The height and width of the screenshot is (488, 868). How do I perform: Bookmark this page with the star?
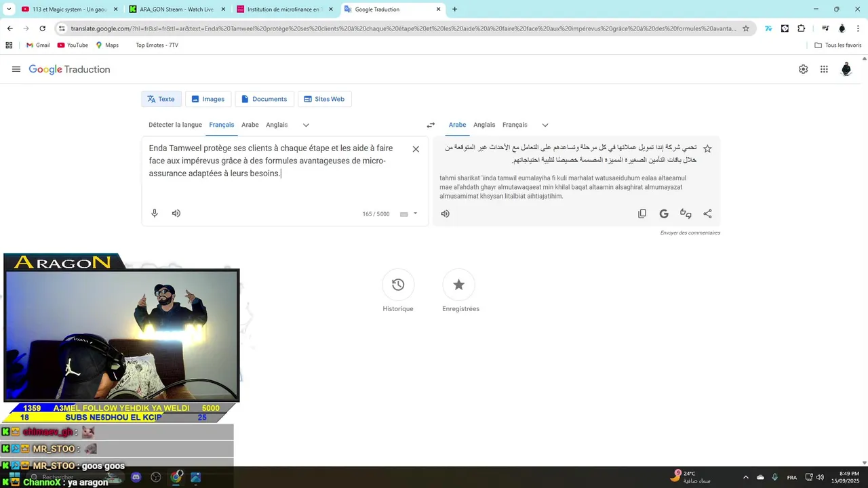(746, 28)
